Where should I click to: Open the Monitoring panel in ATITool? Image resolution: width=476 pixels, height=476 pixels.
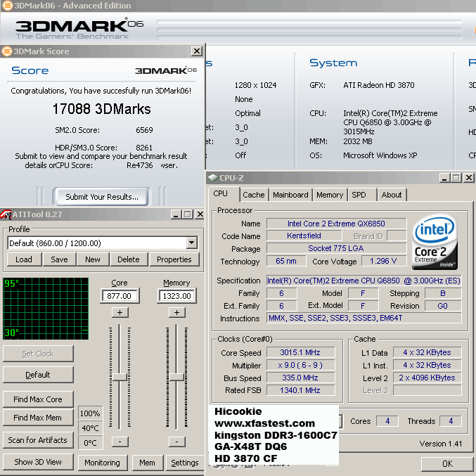(103, 463)
